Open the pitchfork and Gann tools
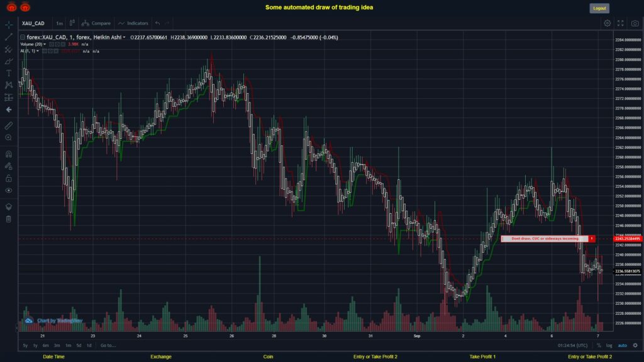644x362 pixels. (9, 49)
